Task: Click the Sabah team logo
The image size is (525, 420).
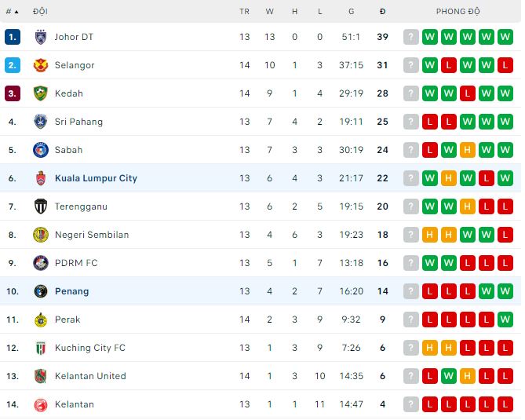Action: 41,150
